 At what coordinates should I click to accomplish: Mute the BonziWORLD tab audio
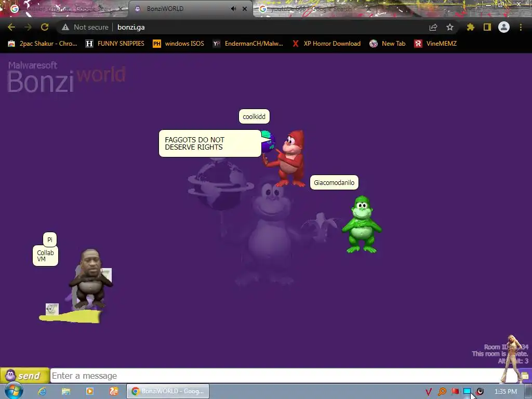pyautogui.click(x=233, y=9)
